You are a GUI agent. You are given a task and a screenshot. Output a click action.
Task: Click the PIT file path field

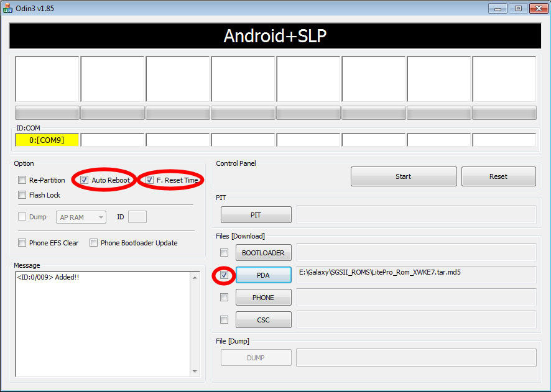point(417,214)
